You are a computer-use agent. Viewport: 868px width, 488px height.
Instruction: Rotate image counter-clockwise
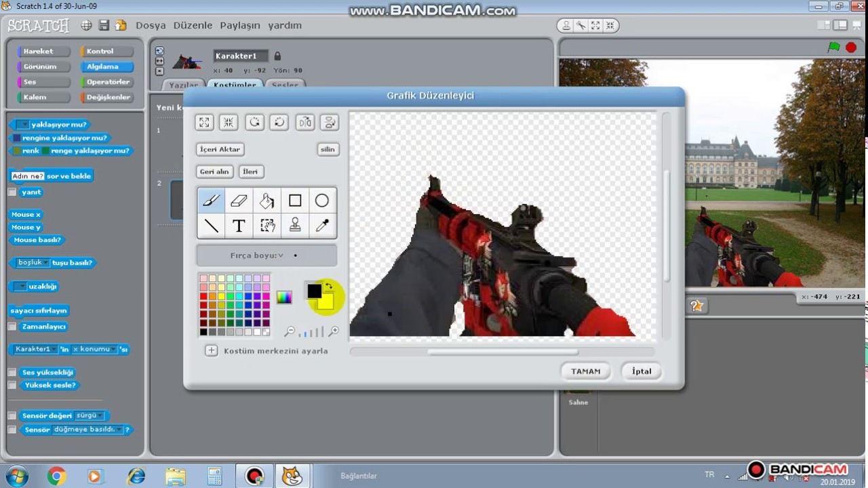[x=254, y=122]
